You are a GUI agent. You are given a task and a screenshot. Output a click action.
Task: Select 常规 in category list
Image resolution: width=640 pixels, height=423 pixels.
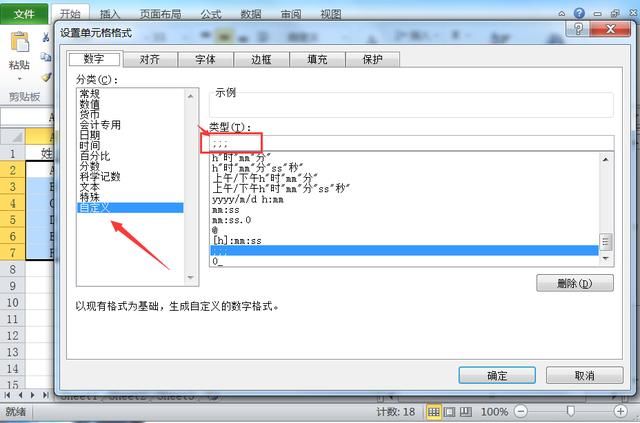pyautogui.click(x=131, y=94)
